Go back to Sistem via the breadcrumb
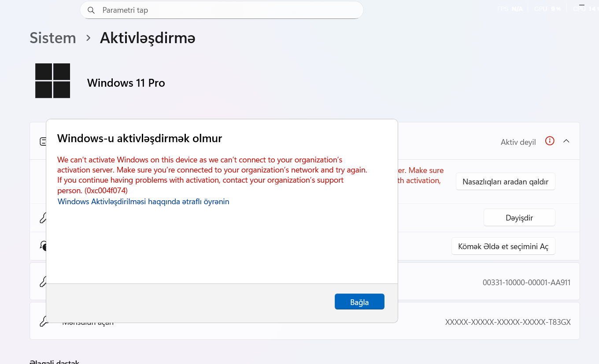The width and height of the screenshot is (599, 364). click(53, 38)
